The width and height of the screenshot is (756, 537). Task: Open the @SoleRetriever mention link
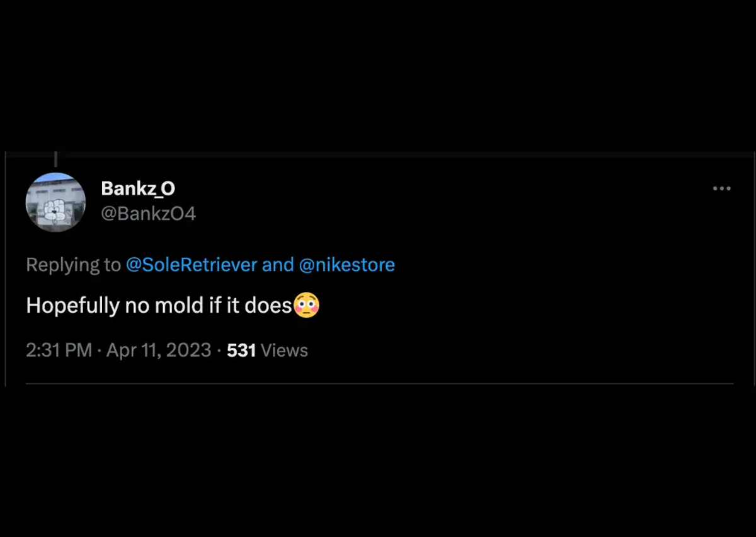pos(192,265)
